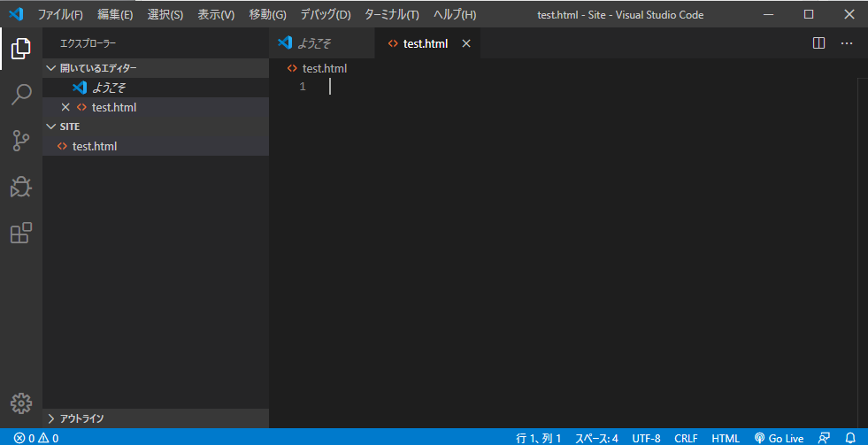Click the warning count in status bar
868x445 pixels.
(48, 438)
